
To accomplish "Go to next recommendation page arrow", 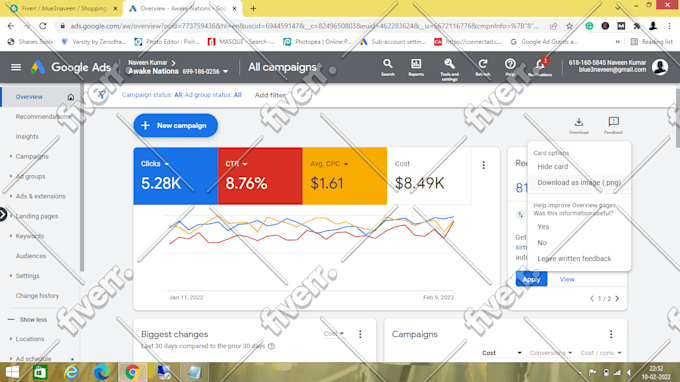I will [617, 298].
